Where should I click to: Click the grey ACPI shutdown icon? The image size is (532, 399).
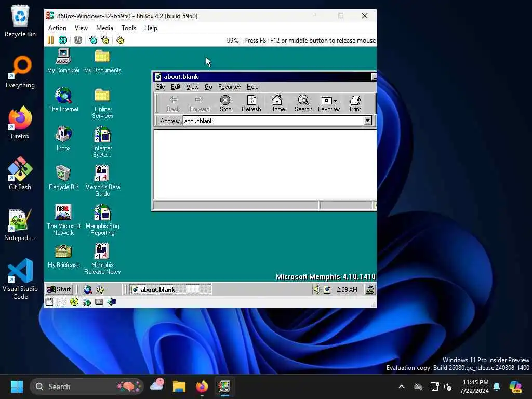point(78,40)
